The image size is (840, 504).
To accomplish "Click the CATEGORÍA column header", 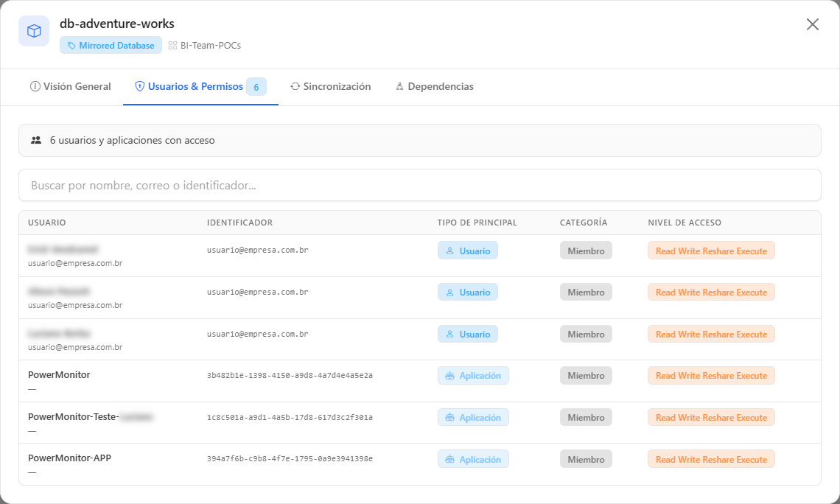I will coord(584,223).
